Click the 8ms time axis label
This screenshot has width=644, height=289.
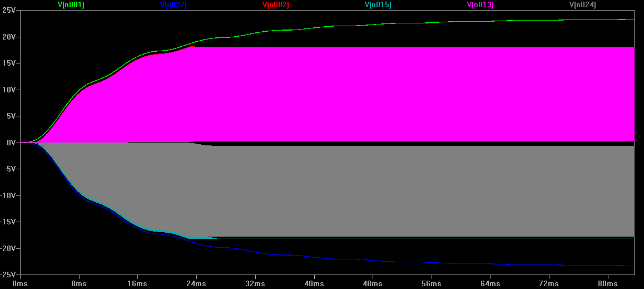click(x=78, y=283)
